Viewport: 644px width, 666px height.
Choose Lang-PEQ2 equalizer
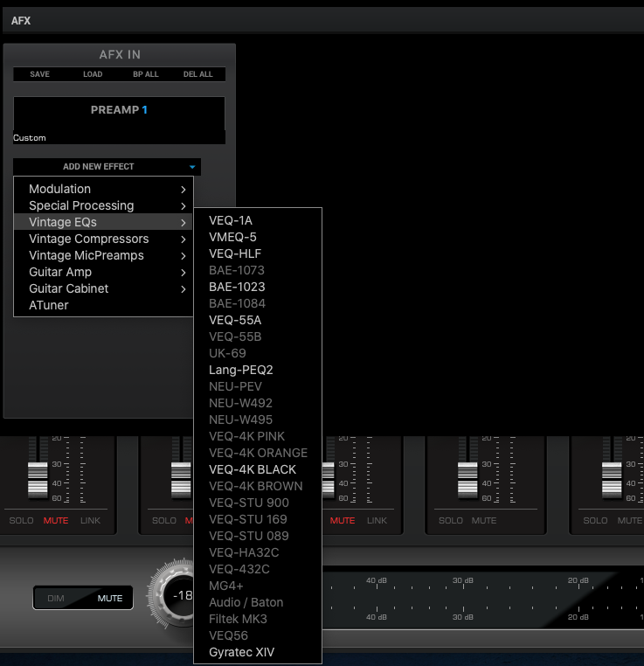click(258, 370)
